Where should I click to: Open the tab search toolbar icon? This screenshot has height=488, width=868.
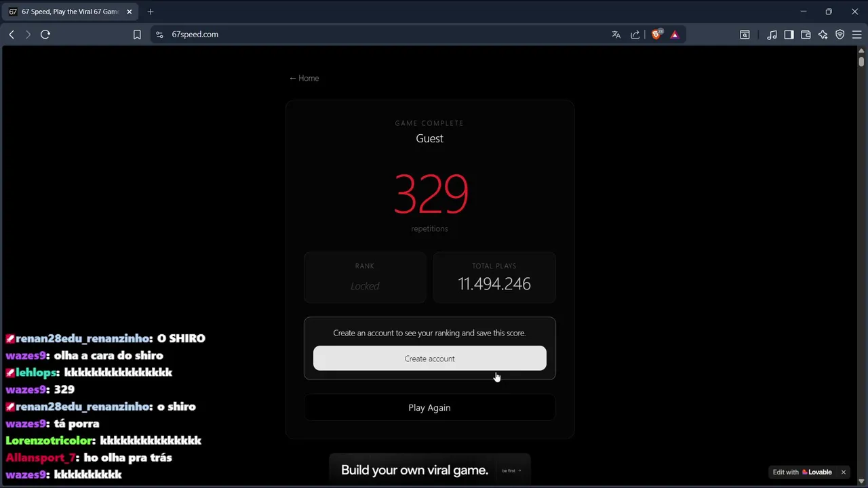point(745,35)
